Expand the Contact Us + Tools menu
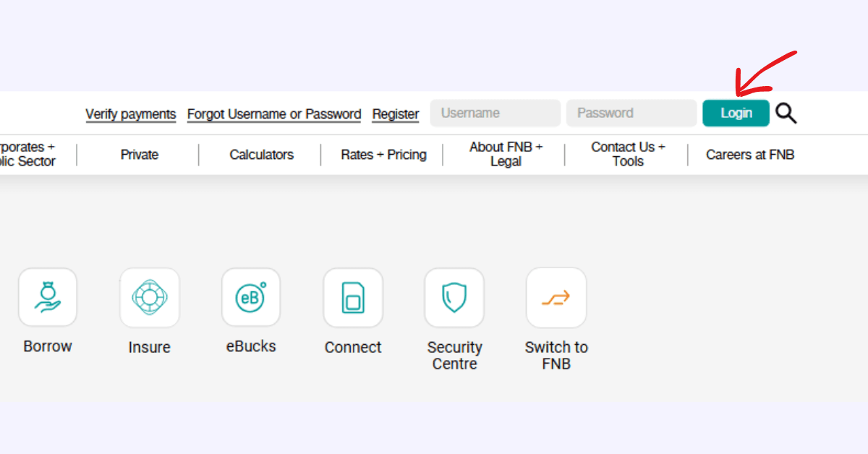 626,154
